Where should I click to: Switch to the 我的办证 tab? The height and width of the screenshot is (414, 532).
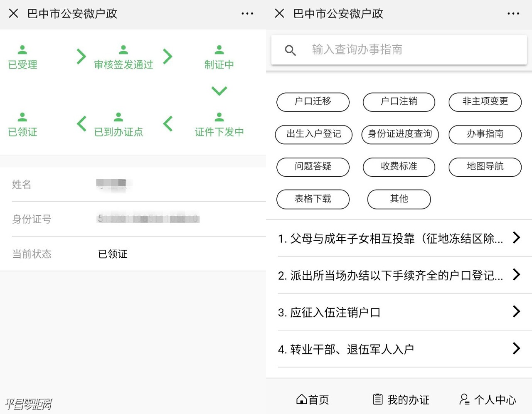tap(401, 399)
